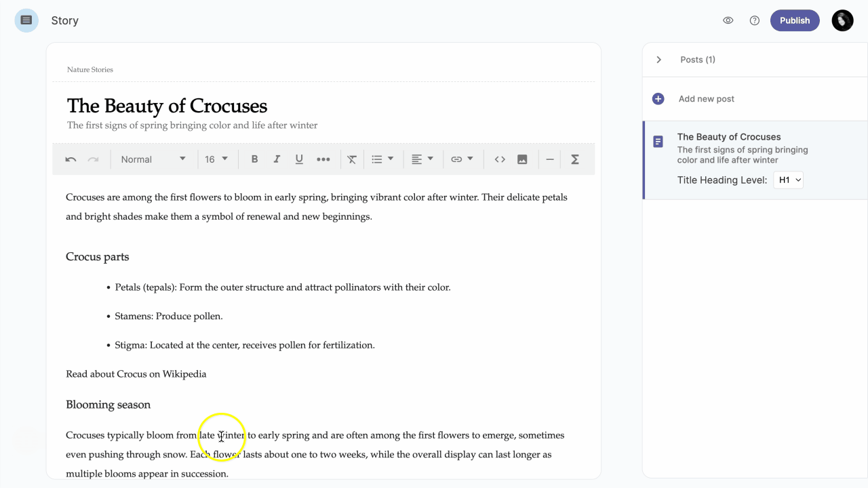
Task: Toggle bold formatting
Action: (255, 159)
